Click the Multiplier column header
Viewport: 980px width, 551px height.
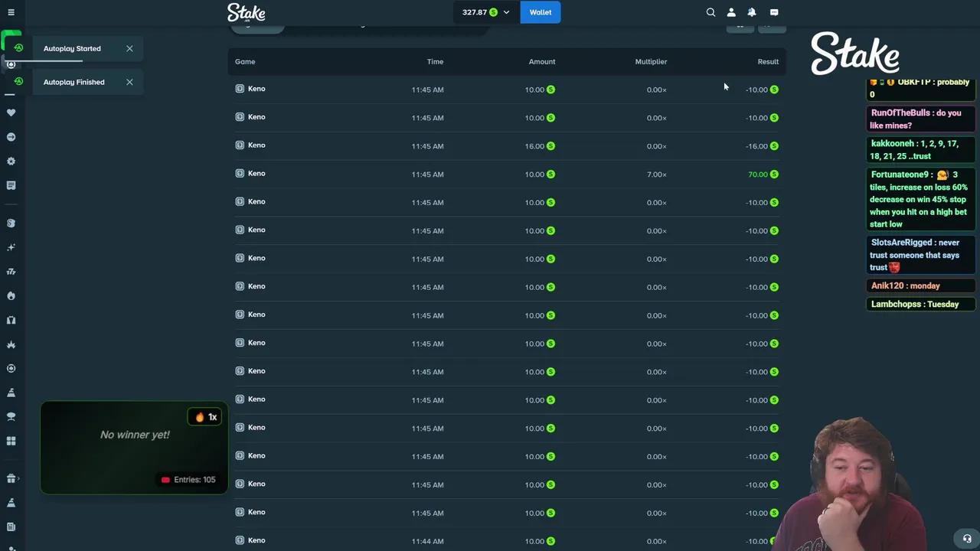pos(651,61)
